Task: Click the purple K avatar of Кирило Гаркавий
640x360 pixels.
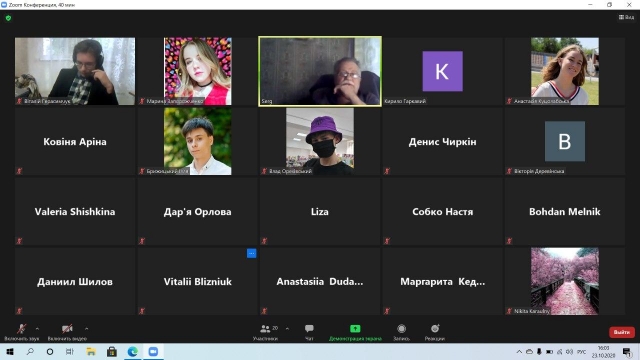Action: 442,71
